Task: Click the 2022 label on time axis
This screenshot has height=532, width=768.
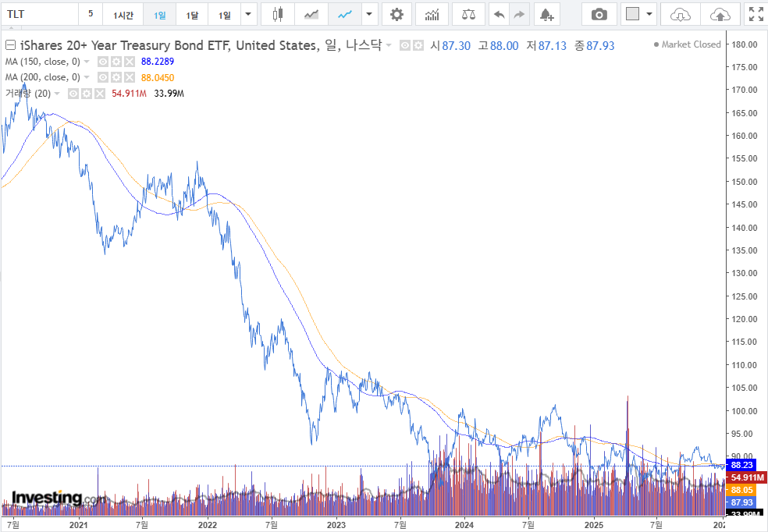Action: click(x=207, y=525)
